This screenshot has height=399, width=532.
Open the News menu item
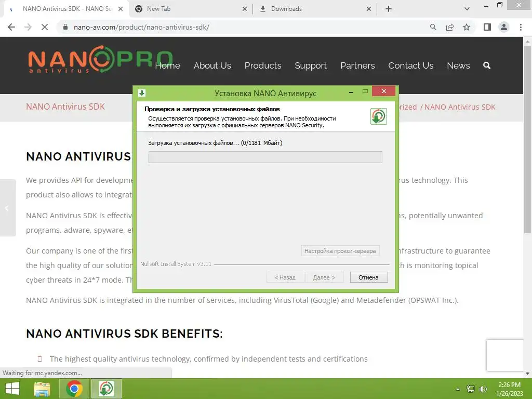coord(458,65)
